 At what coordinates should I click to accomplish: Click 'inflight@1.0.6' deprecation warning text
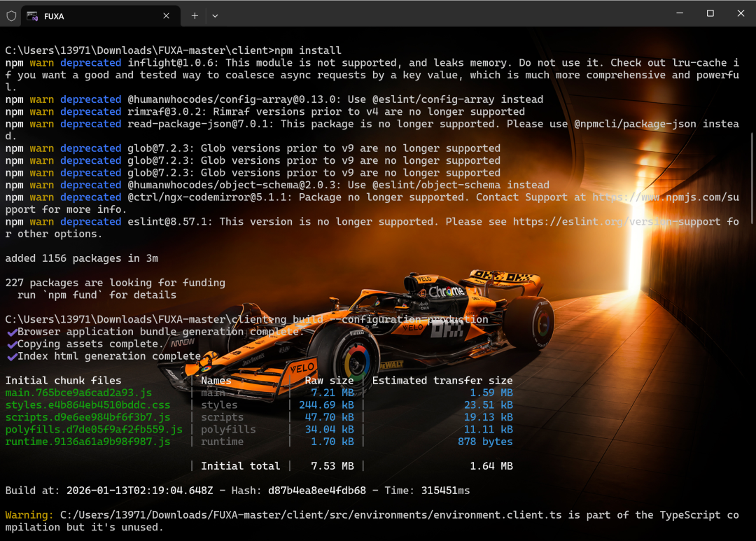pos(173,63)
